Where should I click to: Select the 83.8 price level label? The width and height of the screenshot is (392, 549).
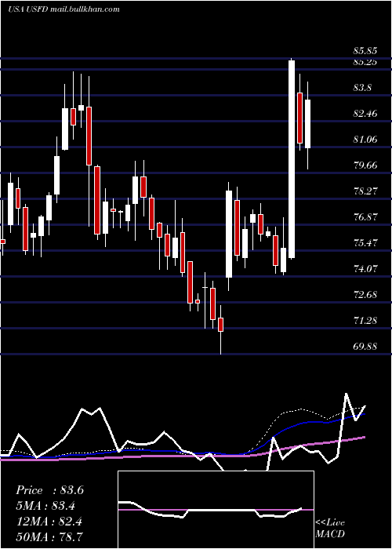[362, 88]
